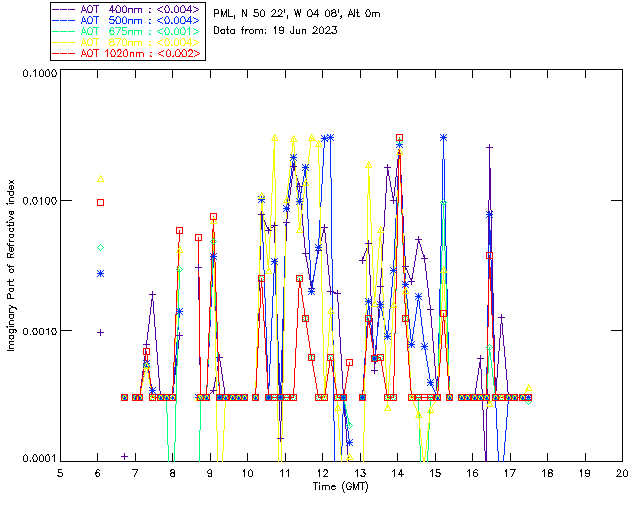Viewport: 640px width, 512px height.
Task: Click the green diamond marker at hour 6
Action: [x=100, y=247]
